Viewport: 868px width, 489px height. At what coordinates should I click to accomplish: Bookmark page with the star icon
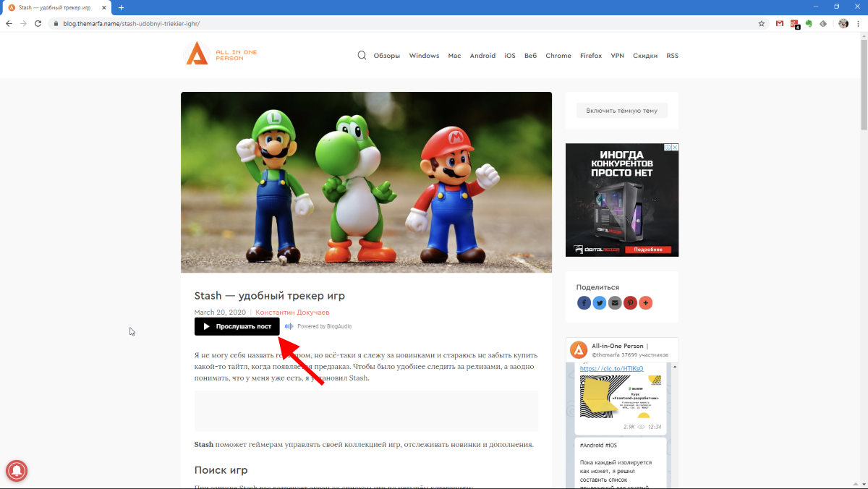762,23
